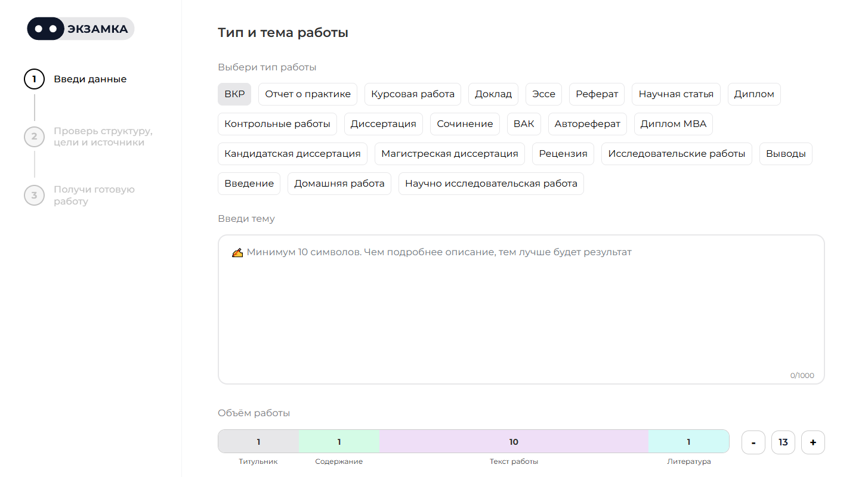The image size is (868, 477).
Task: Select the ВАК work type
Action: pos(523,123)
